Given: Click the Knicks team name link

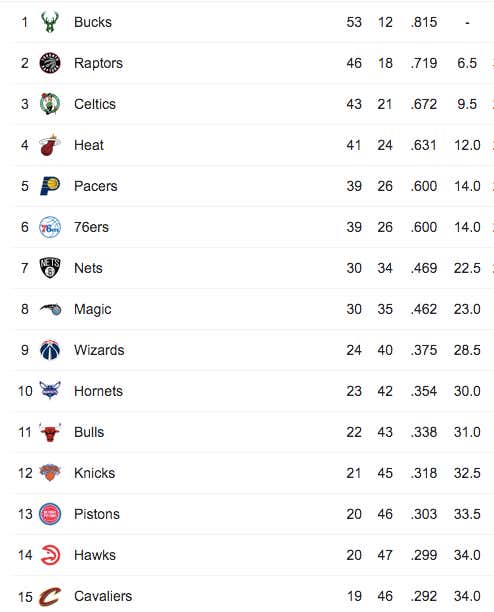Looking at the screenshot, I should 94,473.
